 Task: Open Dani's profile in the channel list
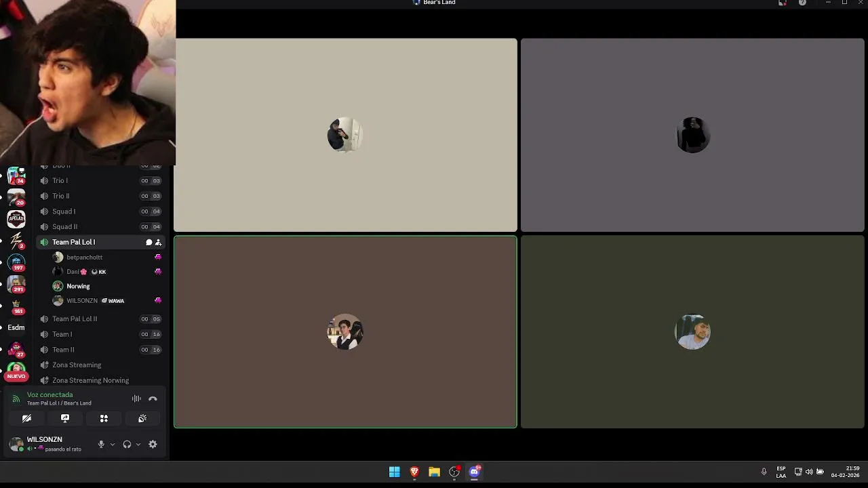pyautogui.click(x=107, y=272)
